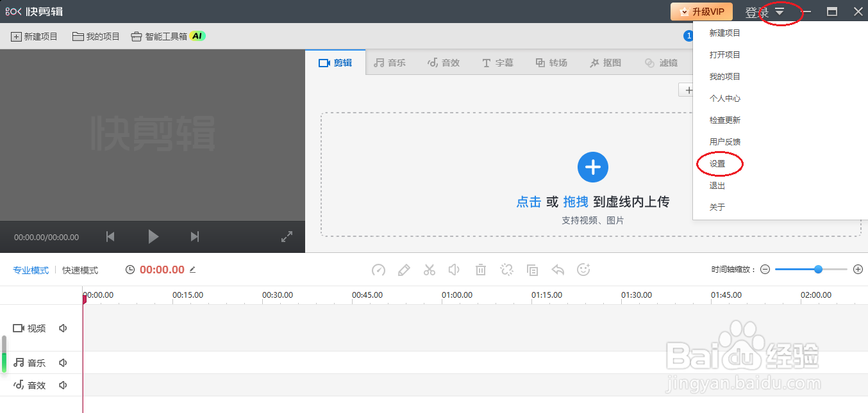Select the 音乐 track label
868x413 pixels.
pyautogui.click(x=29, y=362)
